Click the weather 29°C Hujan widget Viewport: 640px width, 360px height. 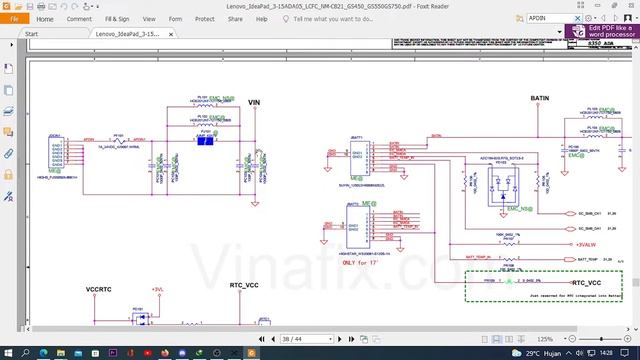tap(537, 353)
